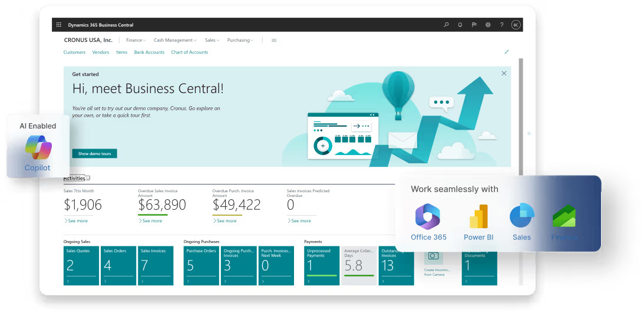Open the BC user account avatar
Screen dimensions: 644x313
pos(516,25)
